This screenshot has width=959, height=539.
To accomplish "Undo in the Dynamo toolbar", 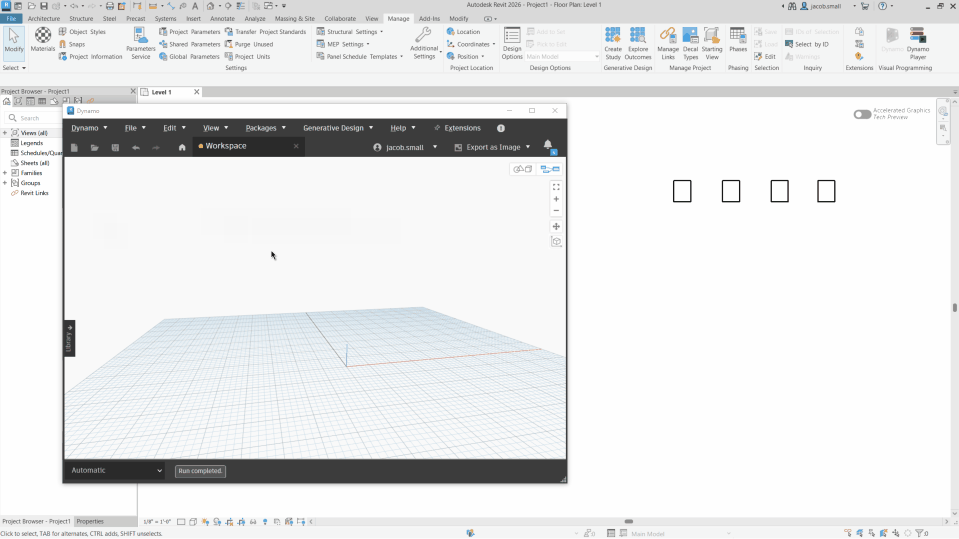I will pyautogui.click(x=136, y=147).
